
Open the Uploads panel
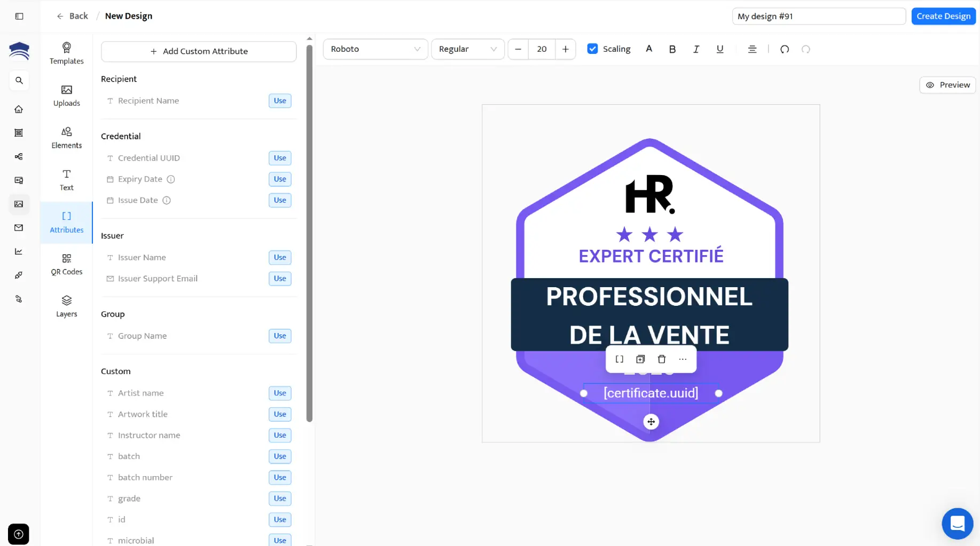[66, 96]
